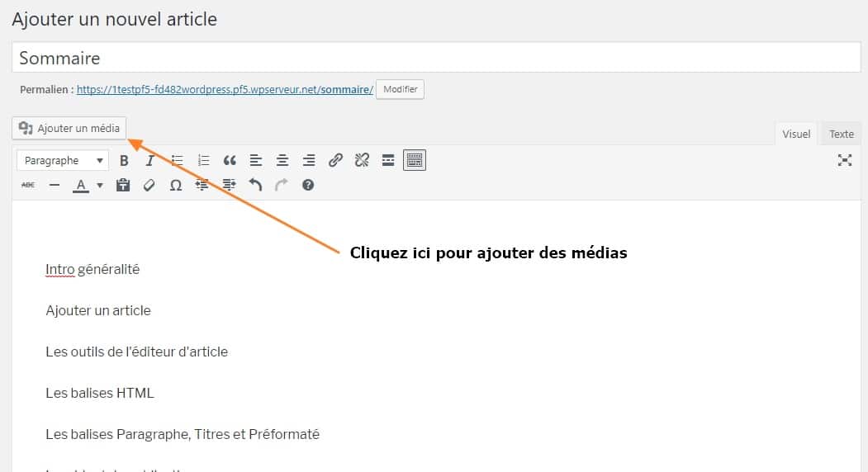Insert a bulleted list
This screenshot has height=472, width=868.
[x=177, y=160]
